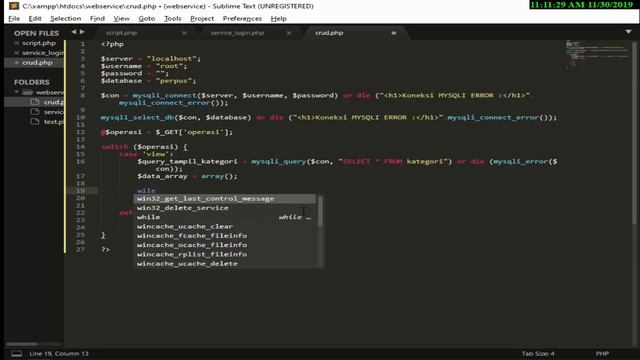Click the webservice folder icon
Image resolution: width=640 pixels, height=360 pixels.
point(28,92)
